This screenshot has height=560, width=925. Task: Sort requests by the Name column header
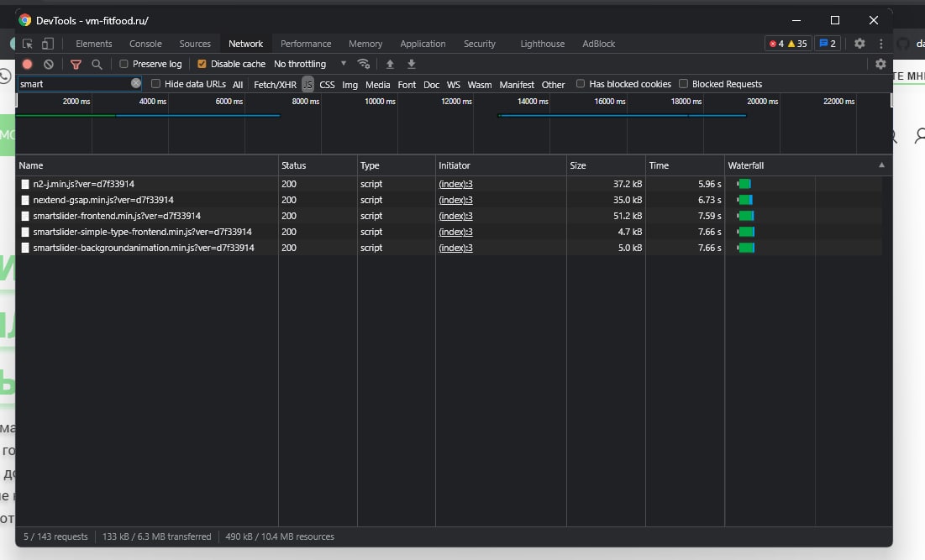click(x=147, y=165)
